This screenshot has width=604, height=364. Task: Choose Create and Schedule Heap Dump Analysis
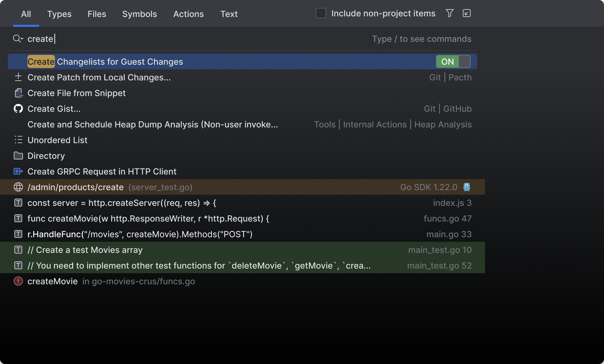point(153,124)
